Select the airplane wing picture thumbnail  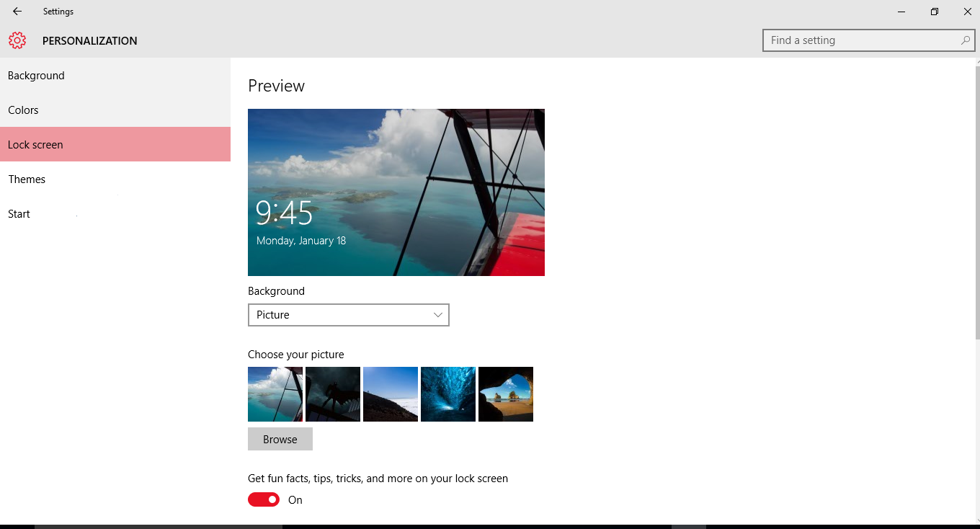coord(275,394)
